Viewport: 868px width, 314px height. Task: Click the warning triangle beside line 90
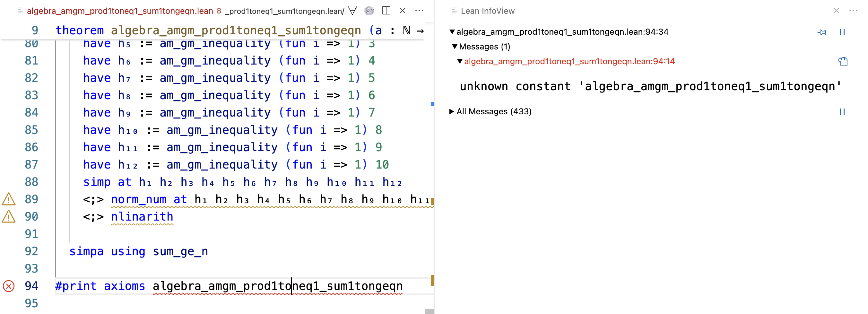coord(9,217)
